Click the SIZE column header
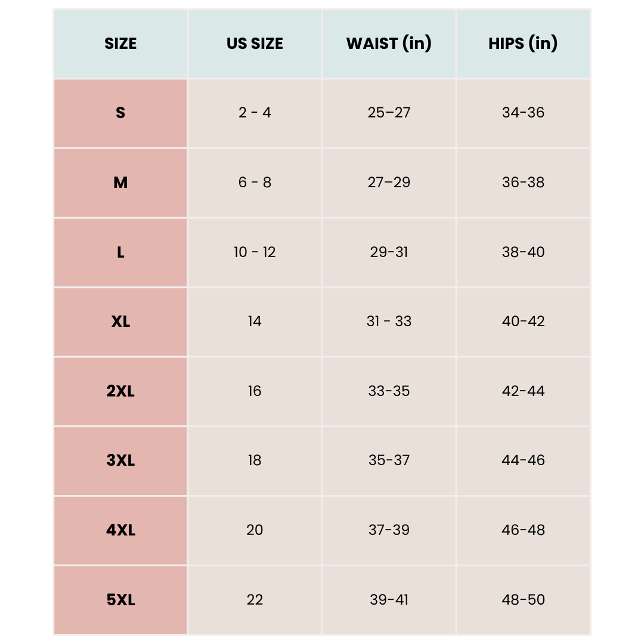The image size is (644, 644). pyautogui.click(x=120, y=44)
